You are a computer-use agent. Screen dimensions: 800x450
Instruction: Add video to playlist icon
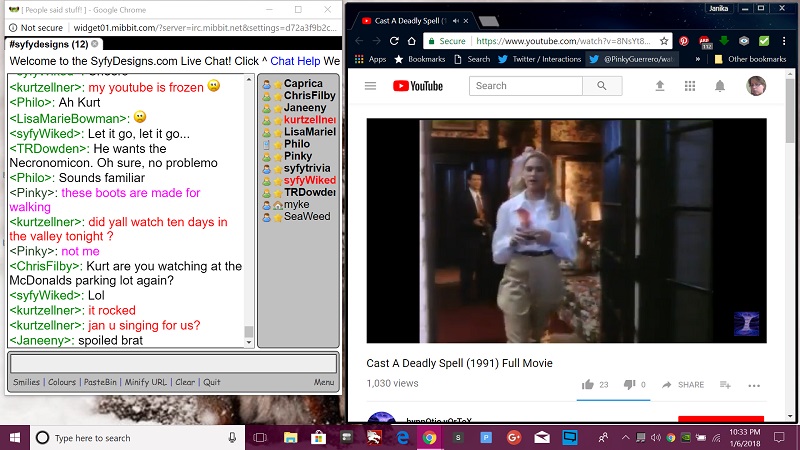pyautogui.click(x=726, y=385)
